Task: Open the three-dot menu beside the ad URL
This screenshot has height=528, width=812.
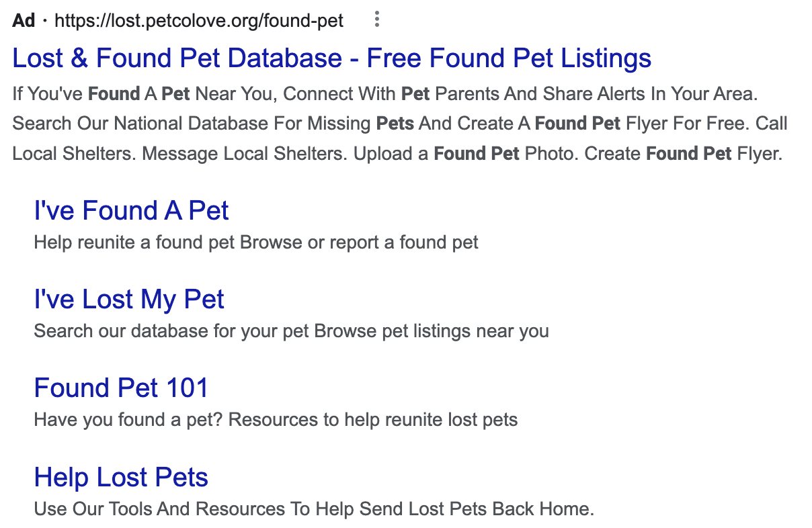Action: click(x=377, y=20)
